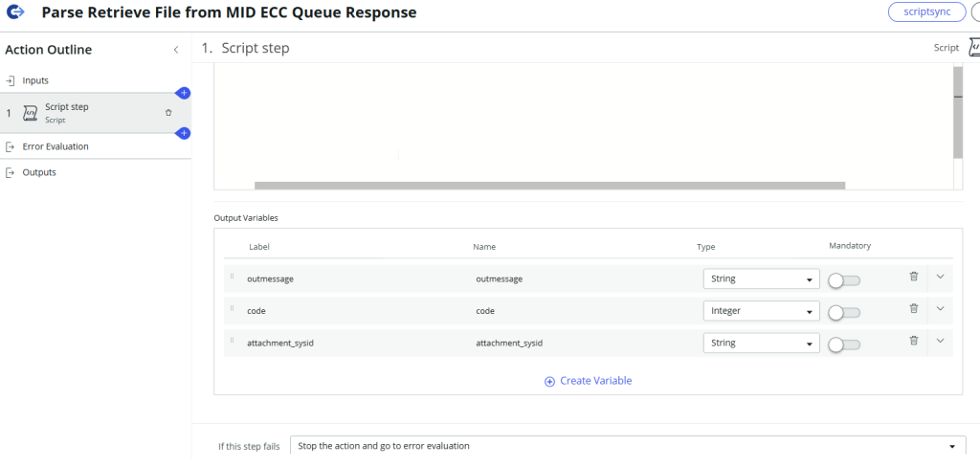Click the Create Variable link
Screen dimensions: 980x466
[x=589, y=381]
